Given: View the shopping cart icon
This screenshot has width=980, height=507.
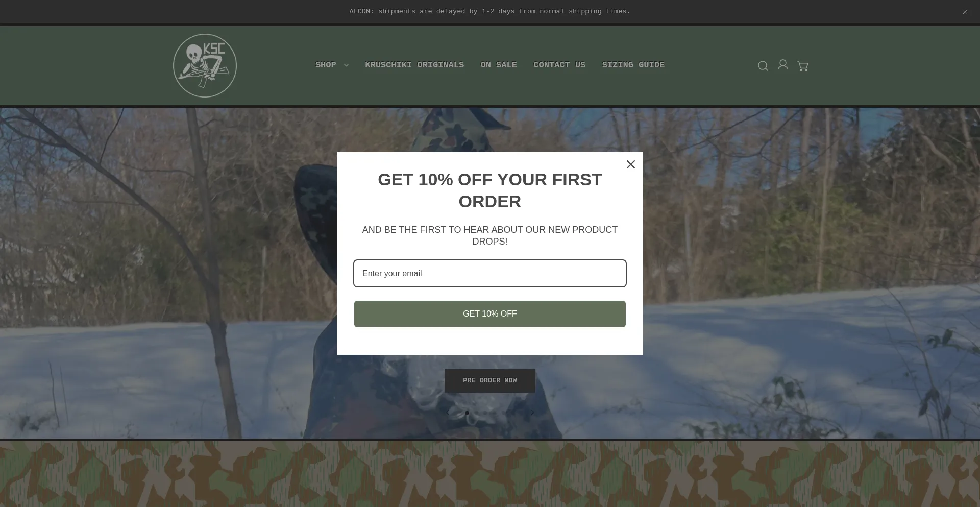Looking at the screenshot, I should point(803,66).
